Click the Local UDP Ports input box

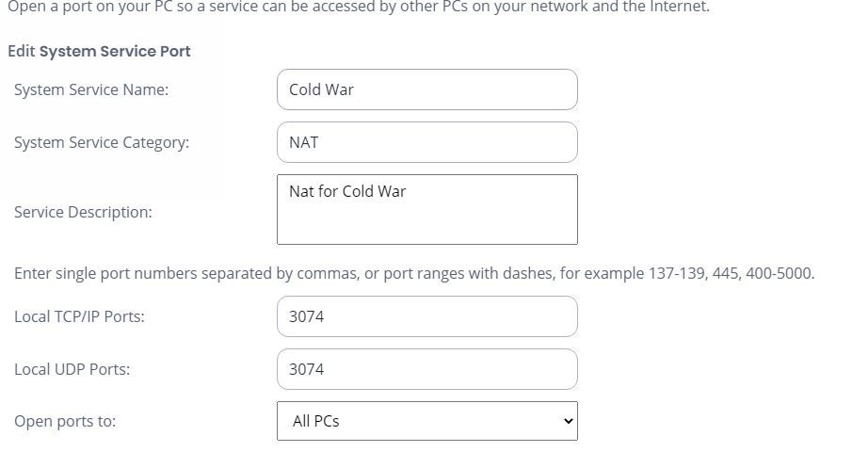click(x=426, y=370)
